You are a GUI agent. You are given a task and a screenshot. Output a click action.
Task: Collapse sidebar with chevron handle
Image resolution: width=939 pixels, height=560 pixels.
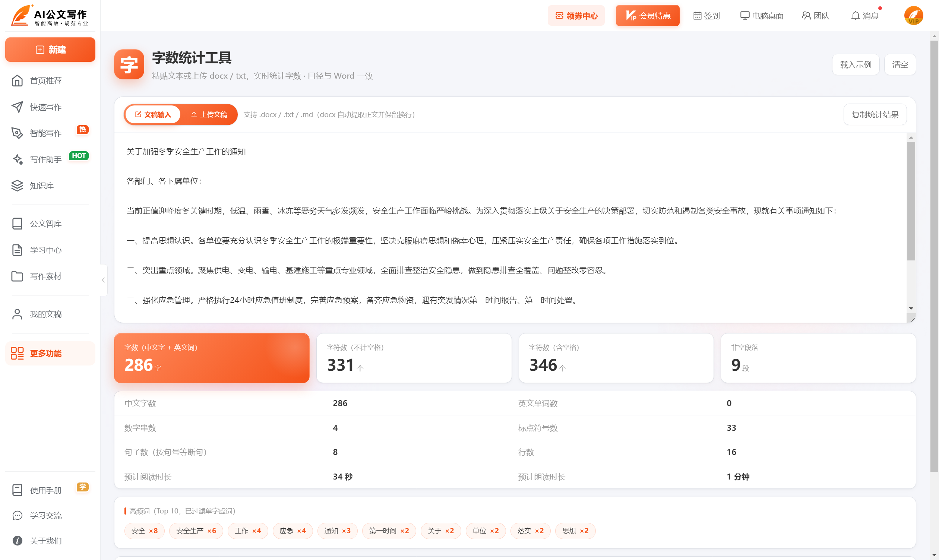(104, 280)
